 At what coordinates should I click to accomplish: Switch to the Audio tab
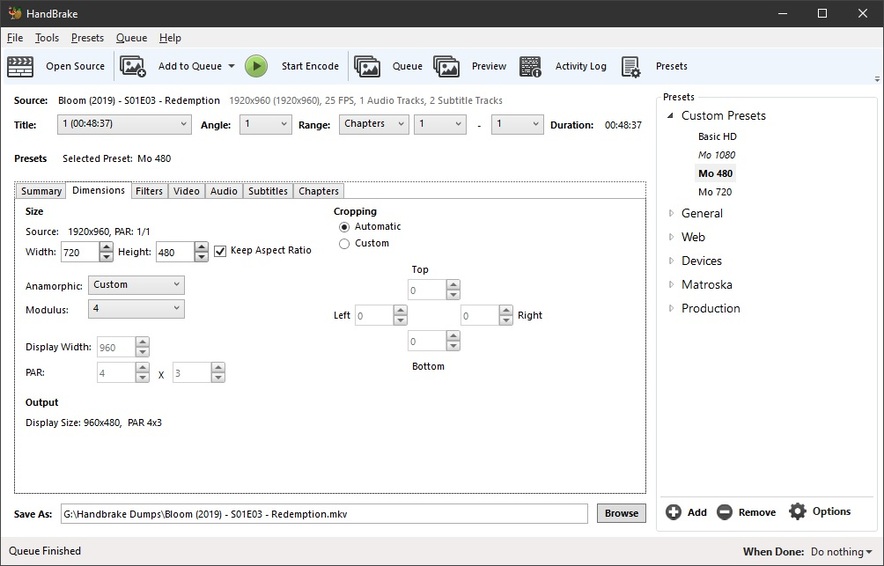click(x=224, y=191)
